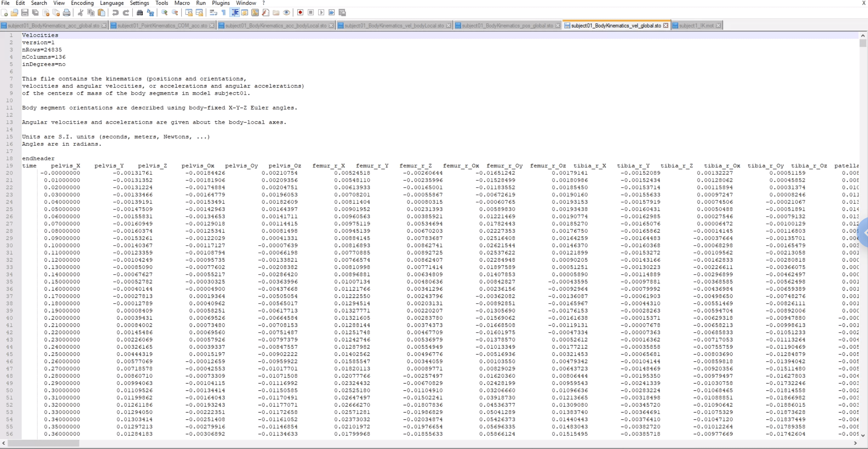Undo the last action

115,13
